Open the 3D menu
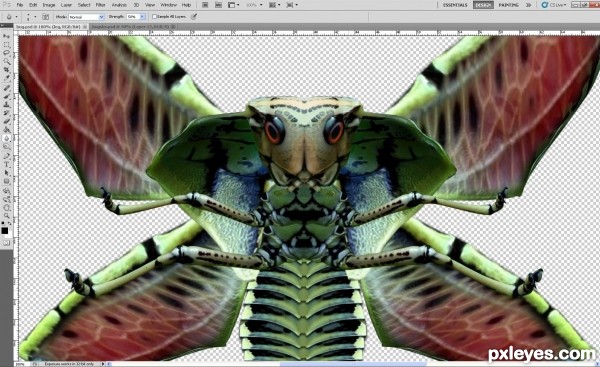 (x=136, y=5)
